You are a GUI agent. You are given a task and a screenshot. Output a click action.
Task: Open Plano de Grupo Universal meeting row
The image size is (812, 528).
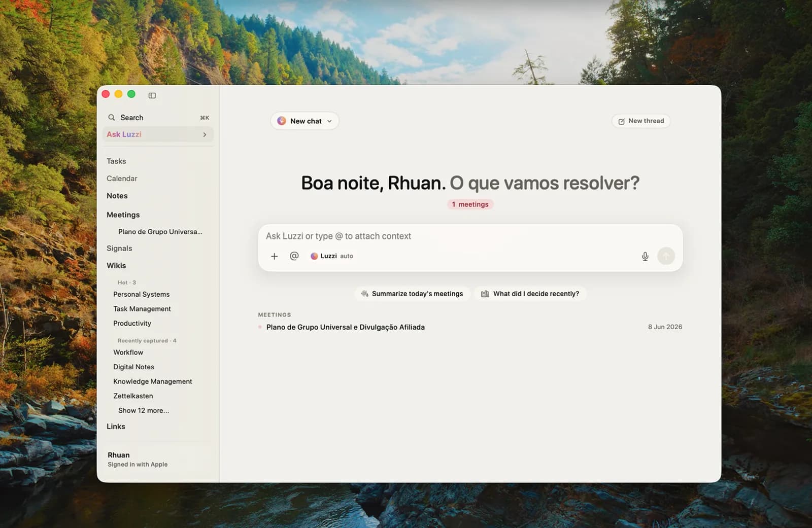pyautogui.click(x=470, y=327)
